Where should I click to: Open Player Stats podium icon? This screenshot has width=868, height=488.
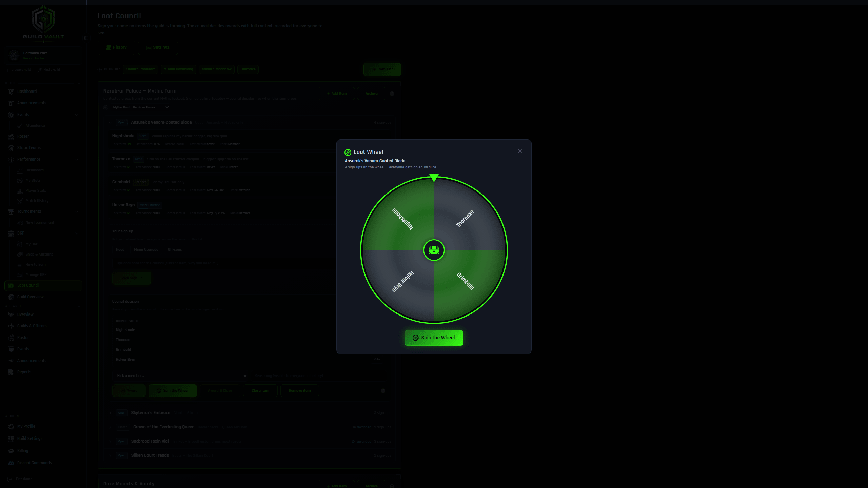pyautogui.click(x=20, y=191)
